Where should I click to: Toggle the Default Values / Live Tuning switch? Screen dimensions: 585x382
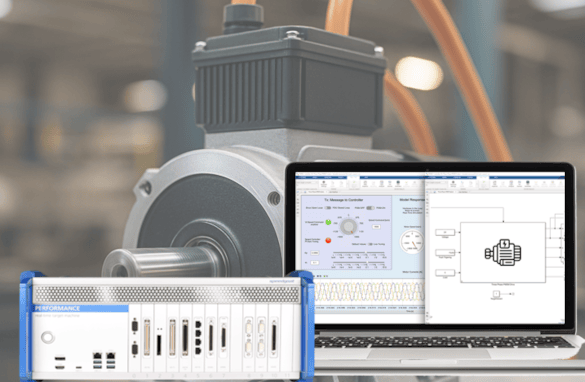(x=370, y=244)
